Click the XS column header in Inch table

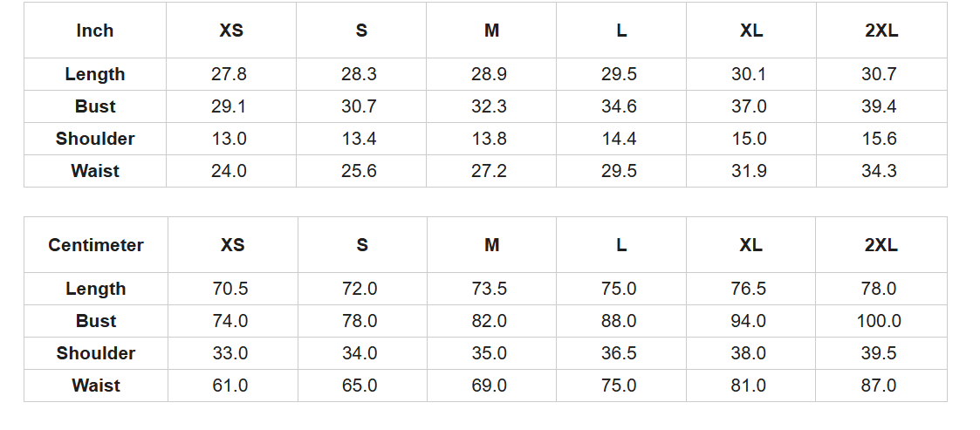(x=231, y=31)
